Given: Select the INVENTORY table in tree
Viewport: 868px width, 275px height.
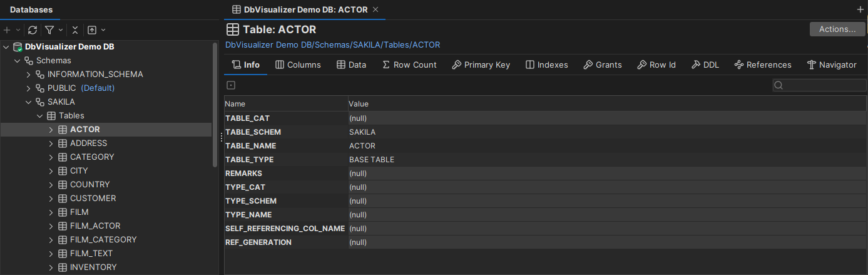Looking at the screenshot, I should [93, 267].
